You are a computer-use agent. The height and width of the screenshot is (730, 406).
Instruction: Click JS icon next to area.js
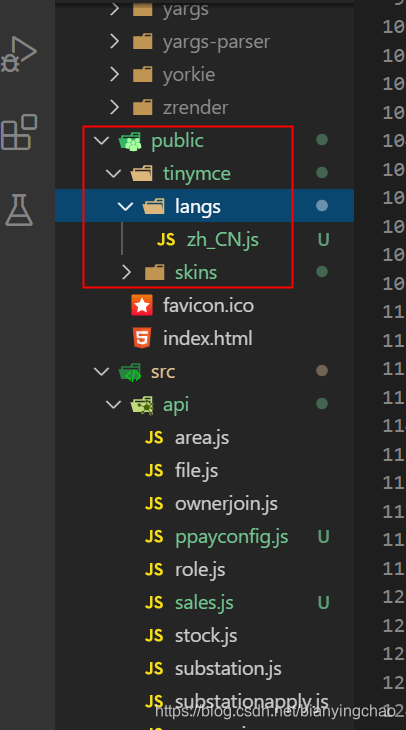point(154,438)
